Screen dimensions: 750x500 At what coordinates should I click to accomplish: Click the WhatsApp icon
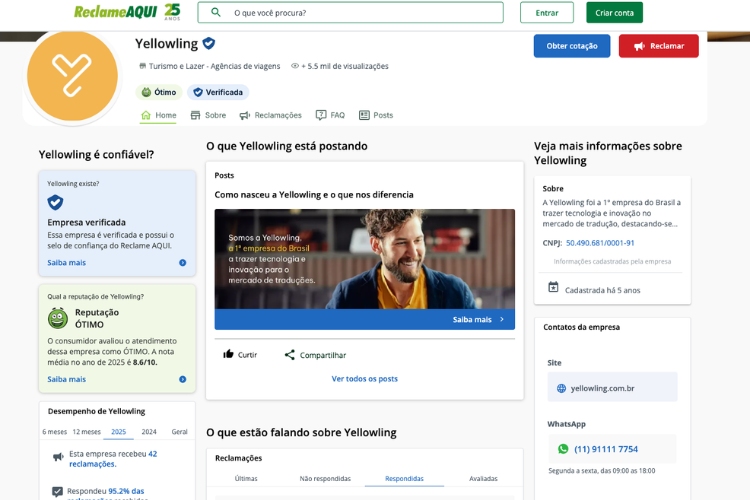[x=563, y=449]
